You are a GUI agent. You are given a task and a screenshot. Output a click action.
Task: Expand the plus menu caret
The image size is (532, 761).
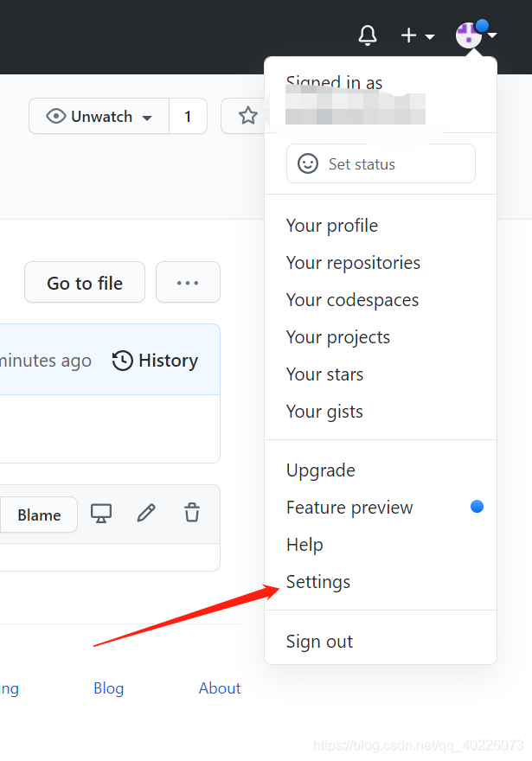coord(430,36)
